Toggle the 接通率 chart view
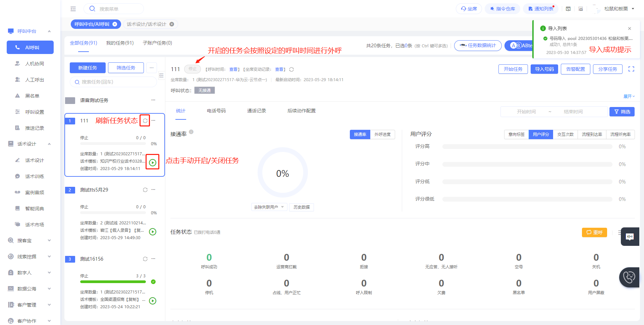644x325 pixels. pos(360,134)
